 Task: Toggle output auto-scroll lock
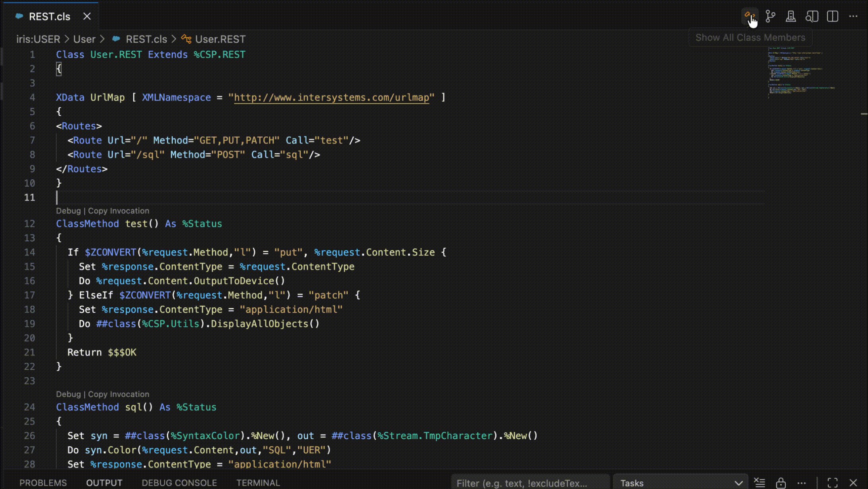pyautogui.click(x=780, y=483)
